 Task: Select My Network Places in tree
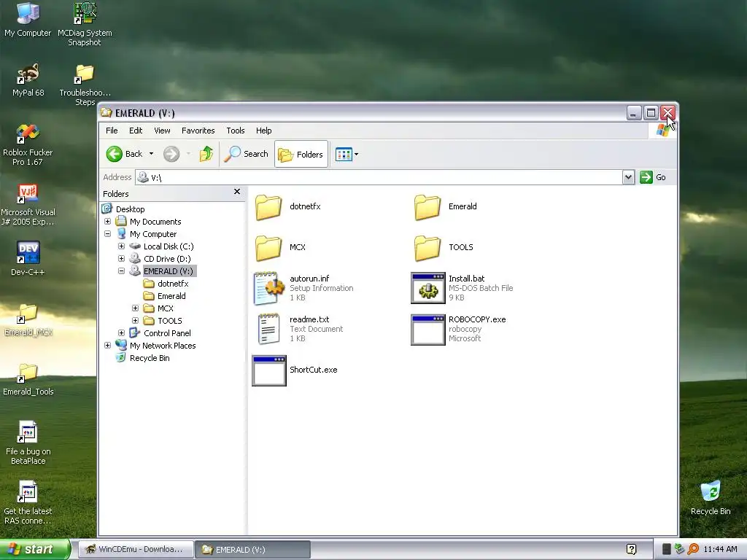tap(163, 345)
